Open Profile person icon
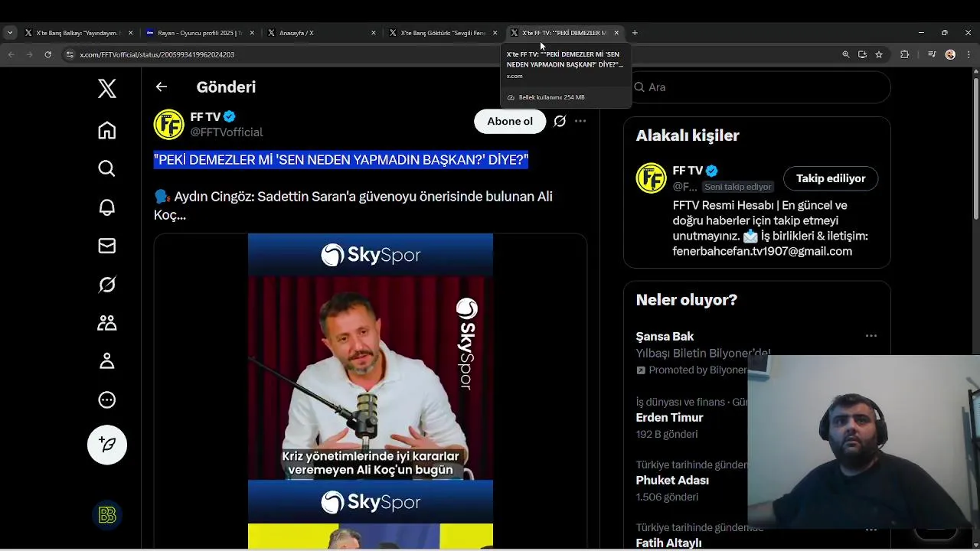This screenshot has width=980, height=551. click(x=107, y=361)
